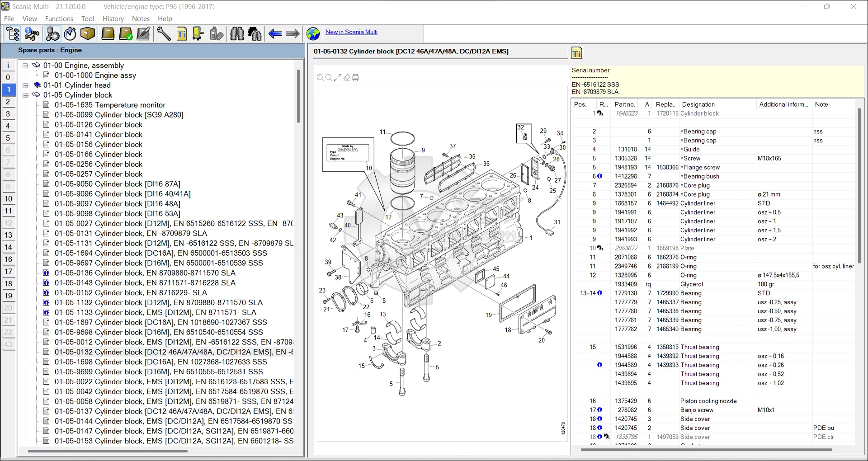Open the brown book toolbar icon

[108, 34]
